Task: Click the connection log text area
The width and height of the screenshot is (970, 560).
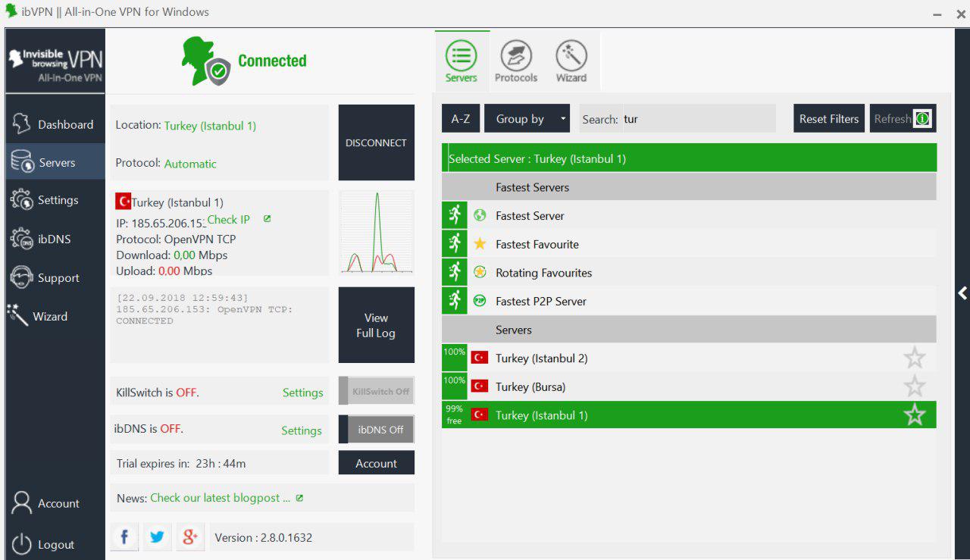Action: click(220, 325)
